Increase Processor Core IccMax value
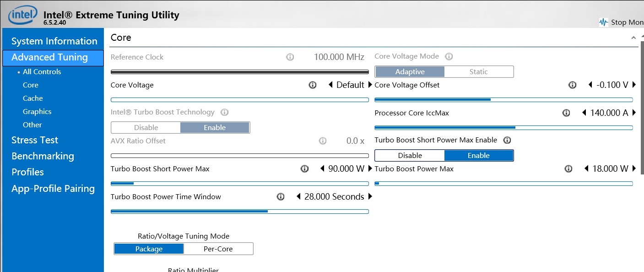 pos(634,113)
